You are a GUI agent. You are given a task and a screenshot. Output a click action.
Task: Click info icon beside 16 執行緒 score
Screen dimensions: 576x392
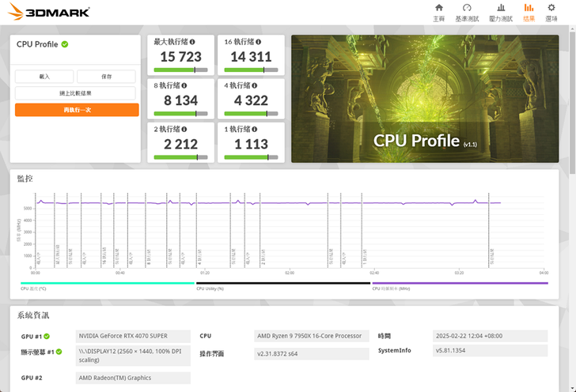click(x=260, y=41)
